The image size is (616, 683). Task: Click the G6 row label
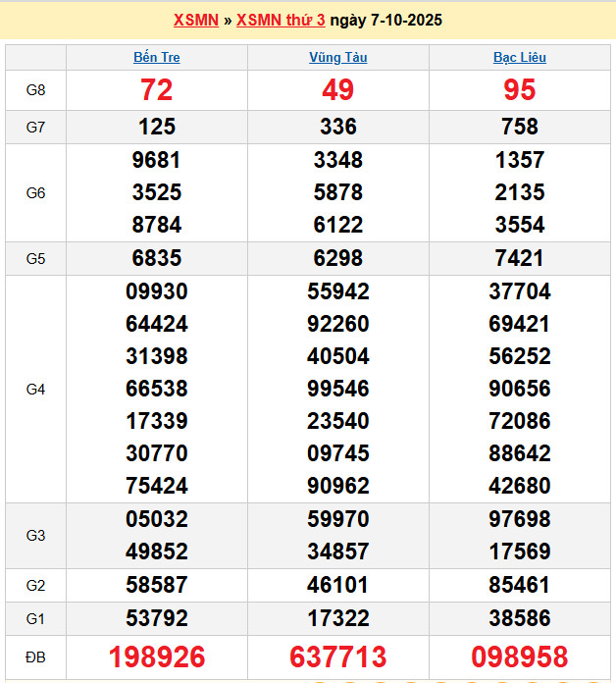click(35, 192)
